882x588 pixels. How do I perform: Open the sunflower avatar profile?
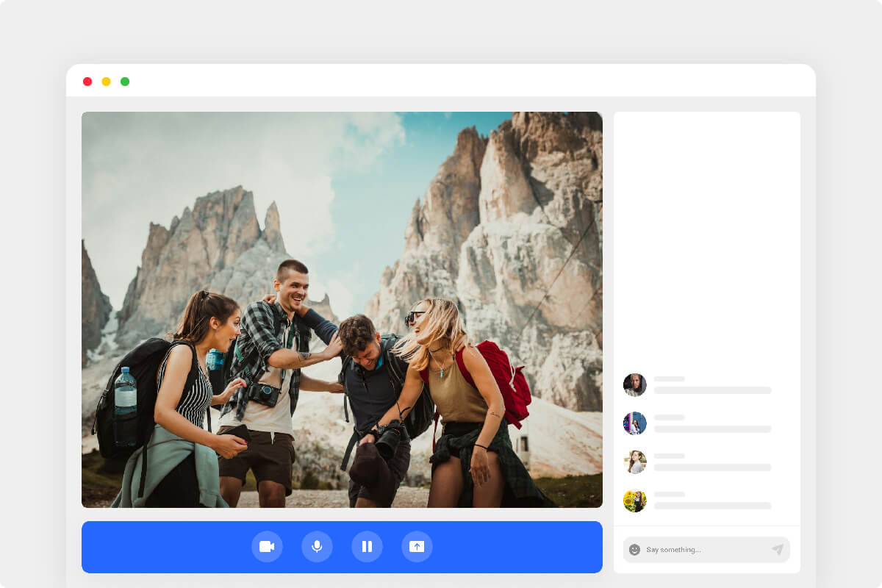pos(635,501)
